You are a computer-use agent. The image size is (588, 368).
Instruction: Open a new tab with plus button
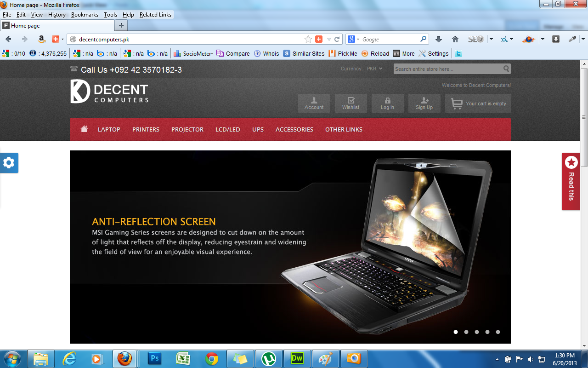point(121,26)
